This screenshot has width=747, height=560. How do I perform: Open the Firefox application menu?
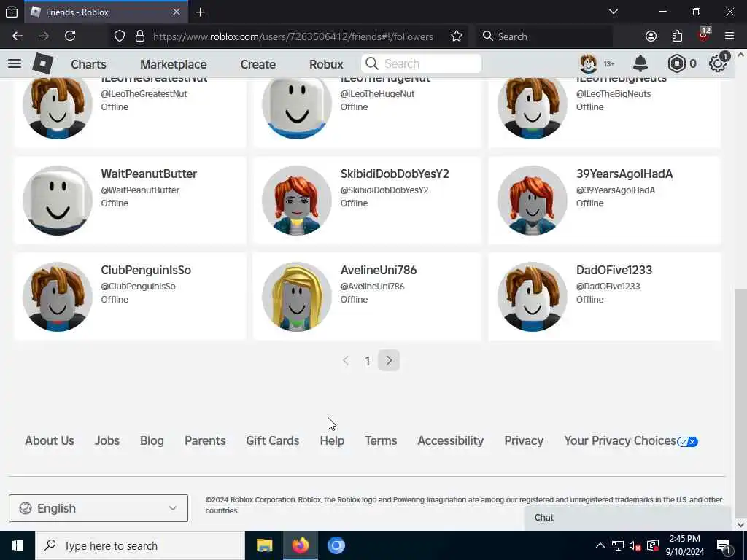click(729, 36)
